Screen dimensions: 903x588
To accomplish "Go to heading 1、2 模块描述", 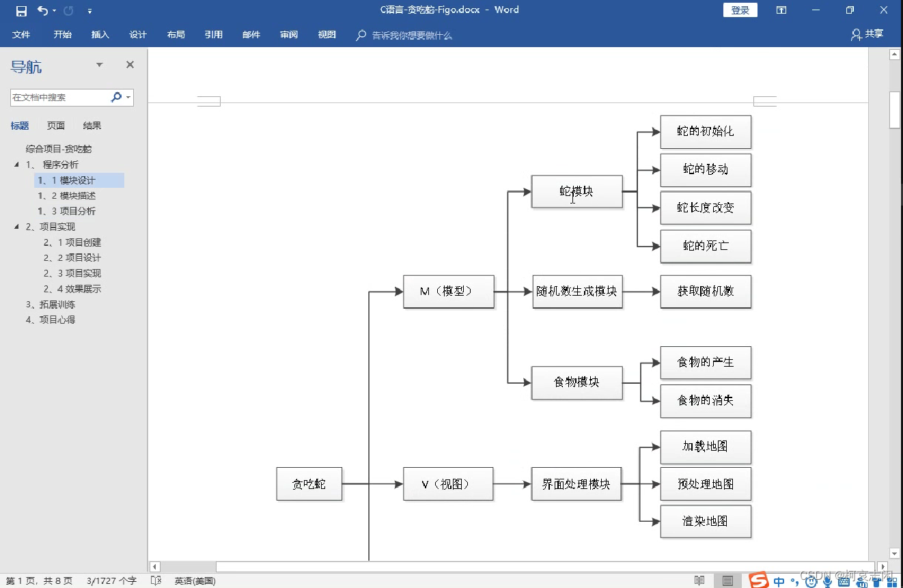I will point(67,196).
